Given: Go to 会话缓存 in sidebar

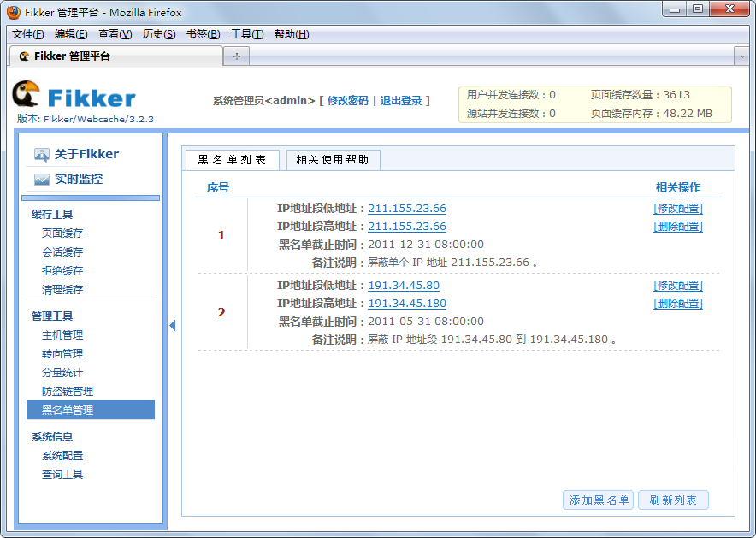Looking at the screenshot, I should coord(62,252).
